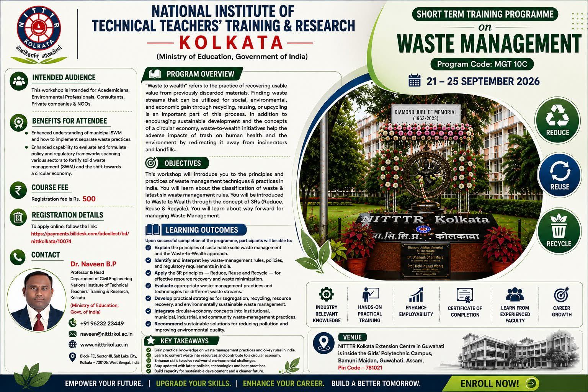Click the red name 'Dr. Naveen B.P'
The width and height of the screenshot is (588, 392).
(93, 264)
